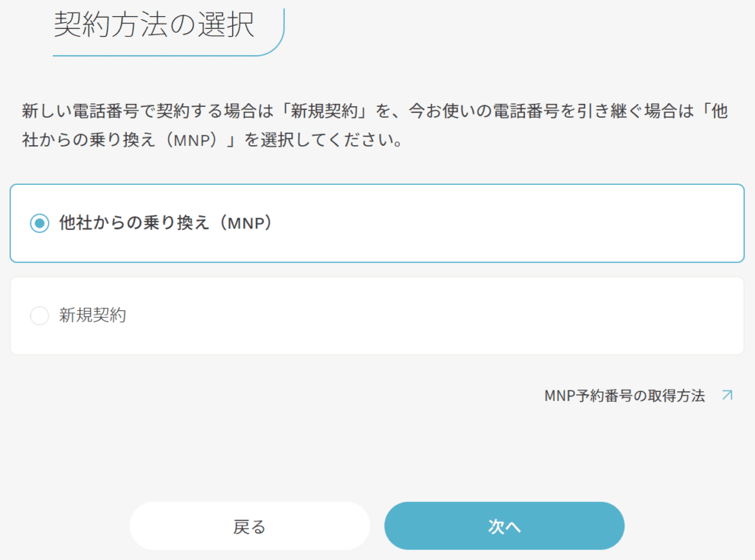Proceed with the blue 次へ button
This screenshot has height=560, width=755.
[504, 526]
